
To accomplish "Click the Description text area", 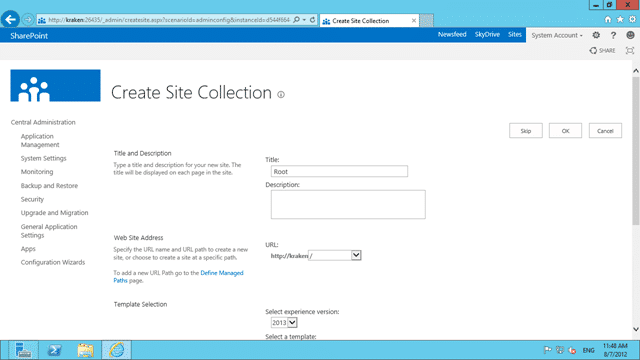I will coord(348,204).
